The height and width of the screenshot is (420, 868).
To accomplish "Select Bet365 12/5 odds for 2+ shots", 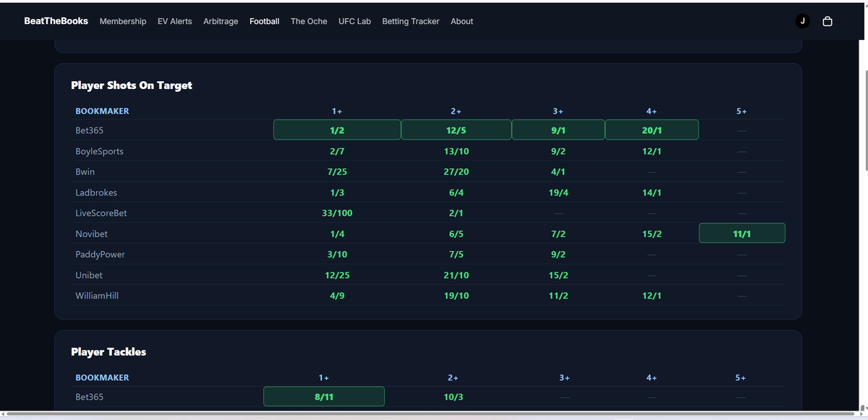I will point(456,130).
